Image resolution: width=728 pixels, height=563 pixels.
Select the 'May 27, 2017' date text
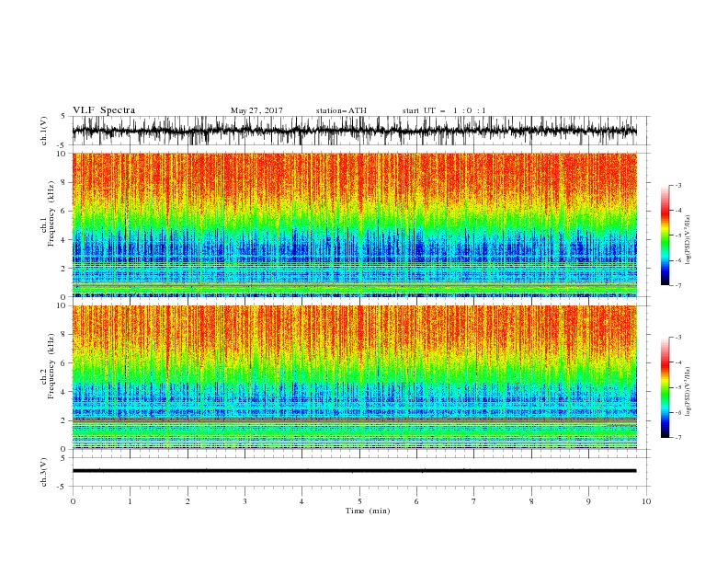[x=256, y=110]
